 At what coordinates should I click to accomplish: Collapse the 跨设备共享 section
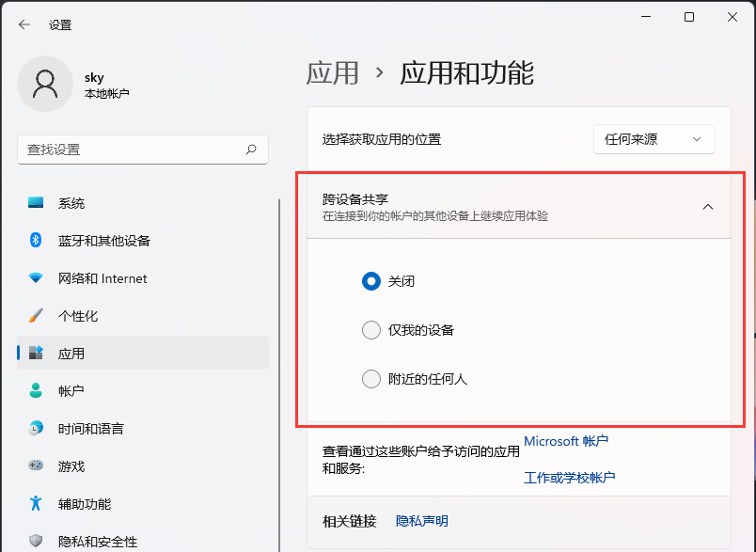click(x=708, y=206)
